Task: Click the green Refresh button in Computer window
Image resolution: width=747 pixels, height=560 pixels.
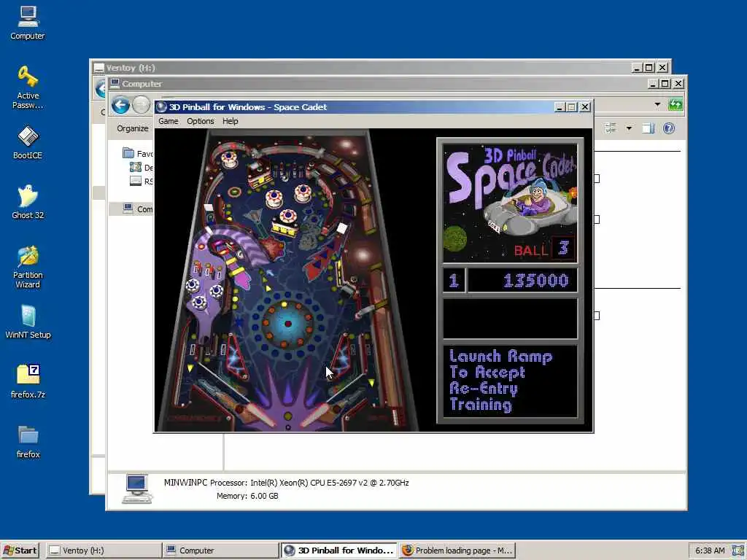Action: click(676, 104)
